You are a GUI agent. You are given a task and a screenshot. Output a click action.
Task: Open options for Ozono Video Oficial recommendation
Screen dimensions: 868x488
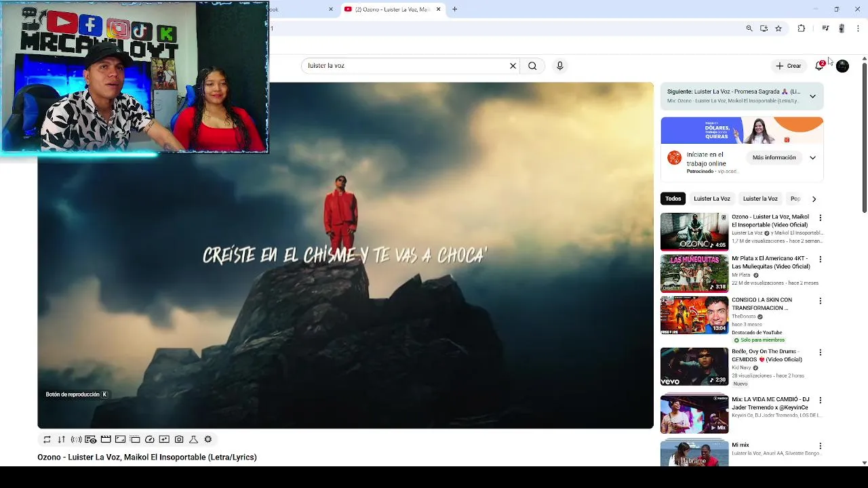pyautogui.click(x=820, y=218)
